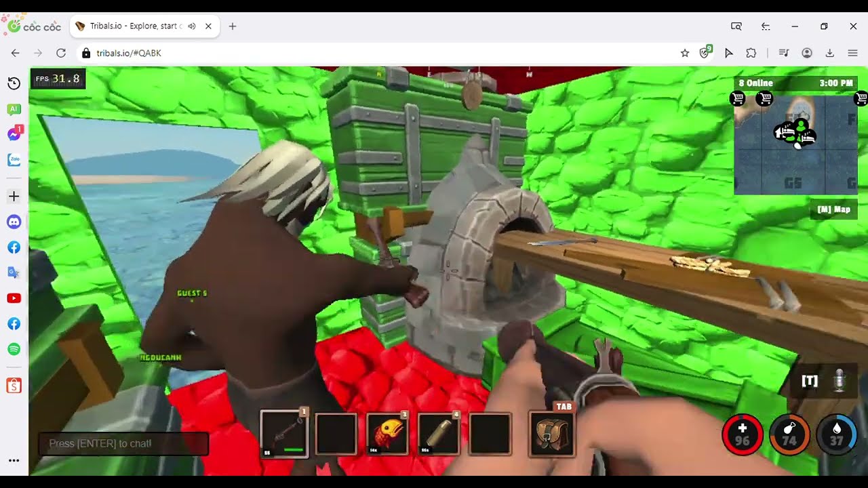Open the user profile icon in toolbar
The image size is (868, 488).
[807, 53]
